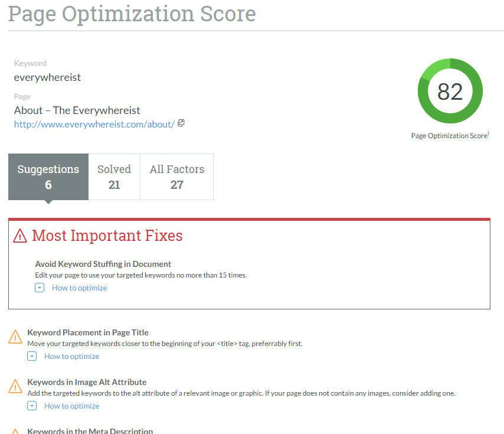Screen dimensions: 504x434
Task: Click the Avoid Keyword Stuffing in Document title
Action: tap(103, 264)
